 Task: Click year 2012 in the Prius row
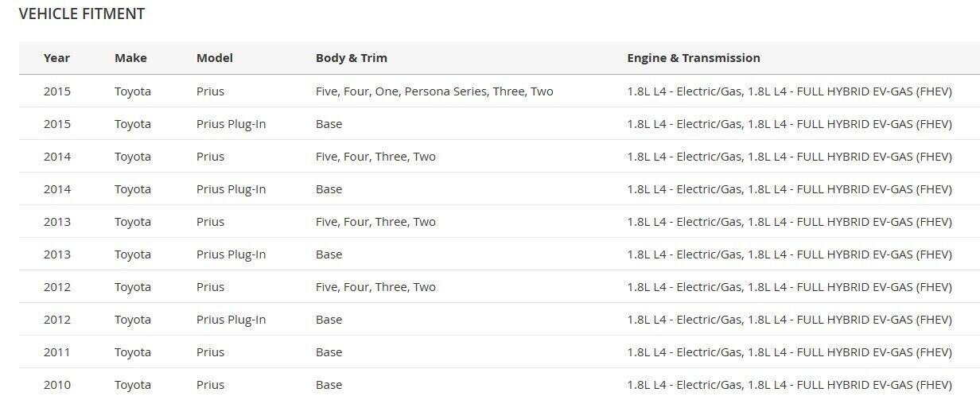[57, 287]
